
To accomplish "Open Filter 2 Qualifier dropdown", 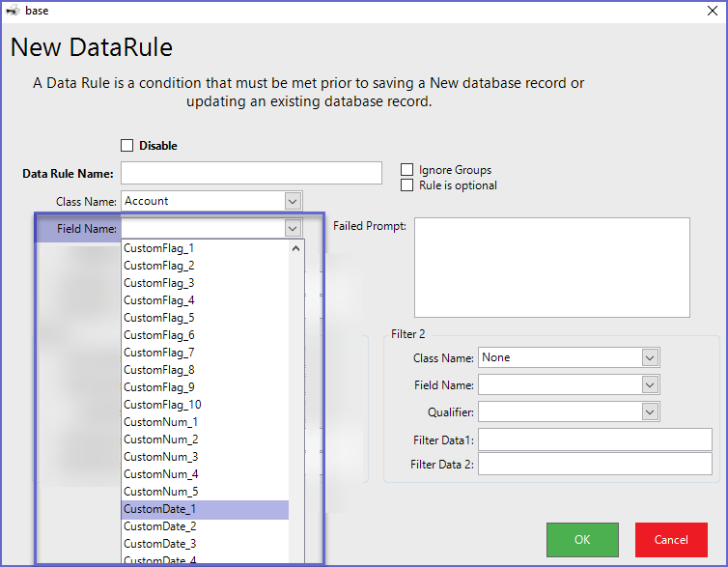I will 650,412.
